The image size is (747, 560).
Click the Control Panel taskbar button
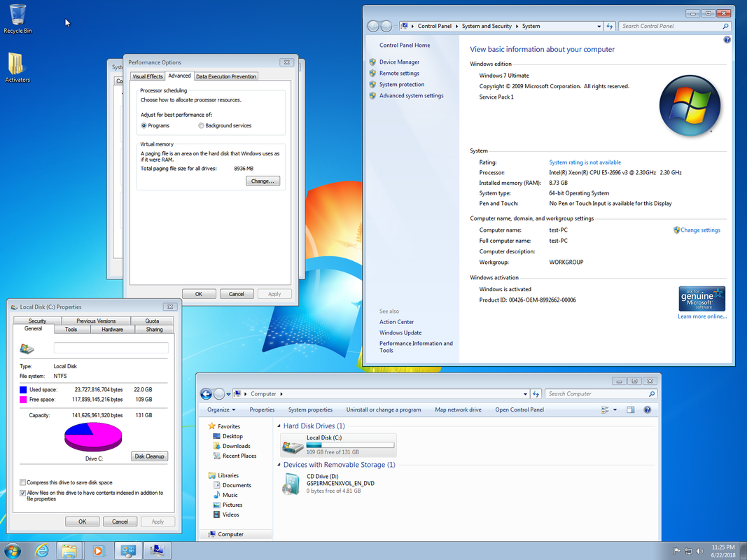tap(128, 551)
